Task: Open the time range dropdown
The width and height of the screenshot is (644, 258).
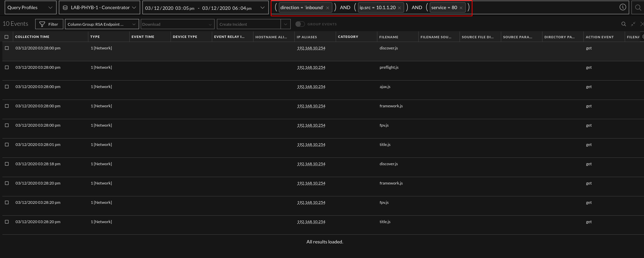Action: click(x=262, y=7)
